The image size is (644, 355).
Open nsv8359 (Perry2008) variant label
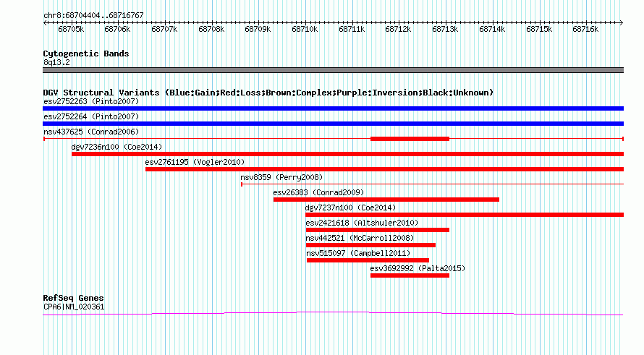(x=281, y=177)
